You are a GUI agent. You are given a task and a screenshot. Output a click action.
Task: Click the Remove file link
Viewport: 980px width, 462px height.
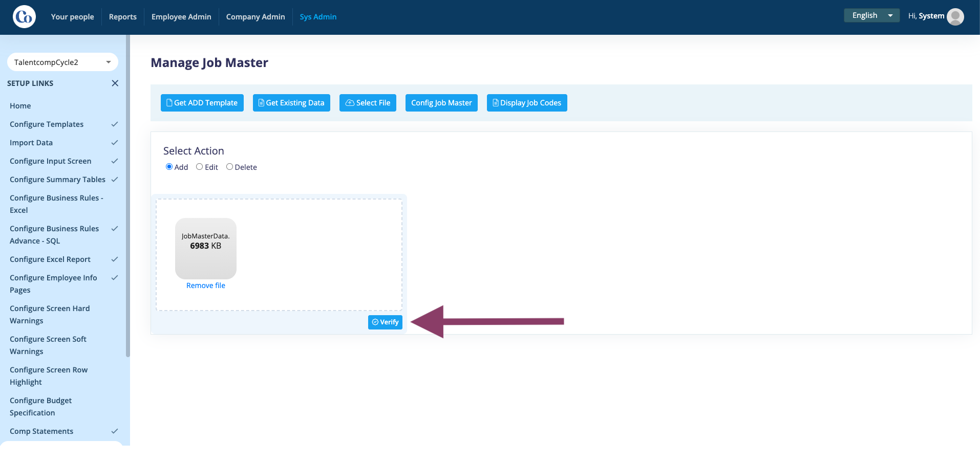coord(206,285)
